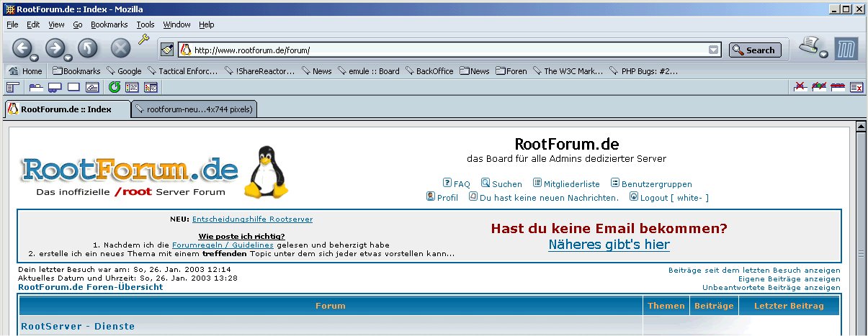868x336 pixels.
Task: Click the Print toolbar icon
Action: [810, 47]
